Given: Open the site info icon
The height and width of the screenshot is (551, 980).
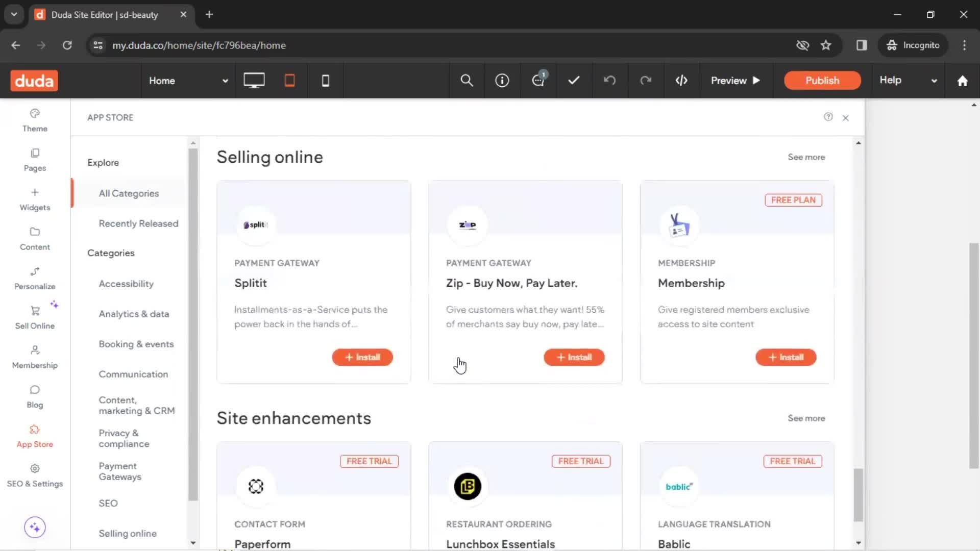Looking at the screenshot, I should pos(502,81).
